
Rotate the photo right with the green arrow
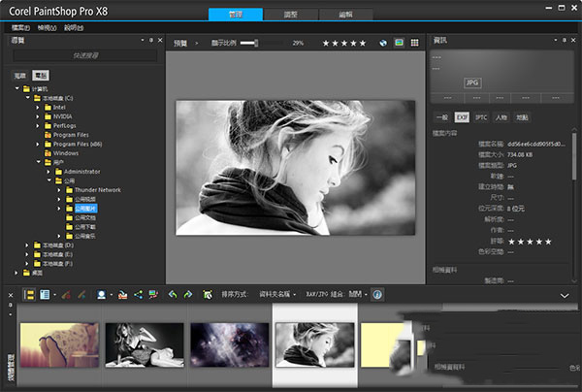coord(188,294)
